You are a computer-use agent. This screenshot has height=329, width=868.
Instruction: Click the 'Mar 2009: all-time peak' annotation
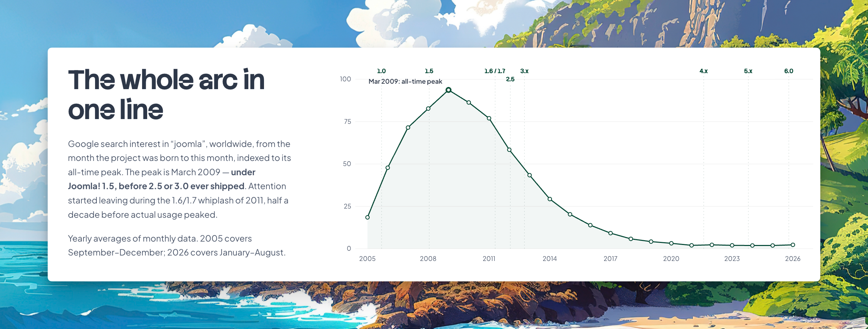tap(405, 82)
